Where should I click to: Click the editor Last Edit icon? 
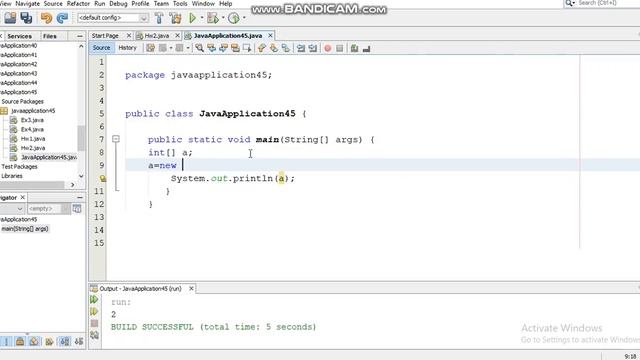(151, 48)
